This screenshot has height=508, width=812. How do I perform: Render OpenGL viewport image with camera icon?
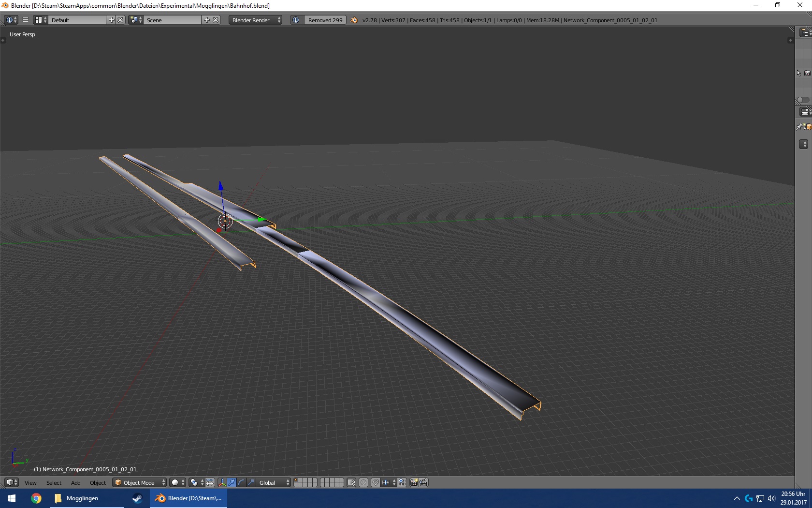[414, 482]
